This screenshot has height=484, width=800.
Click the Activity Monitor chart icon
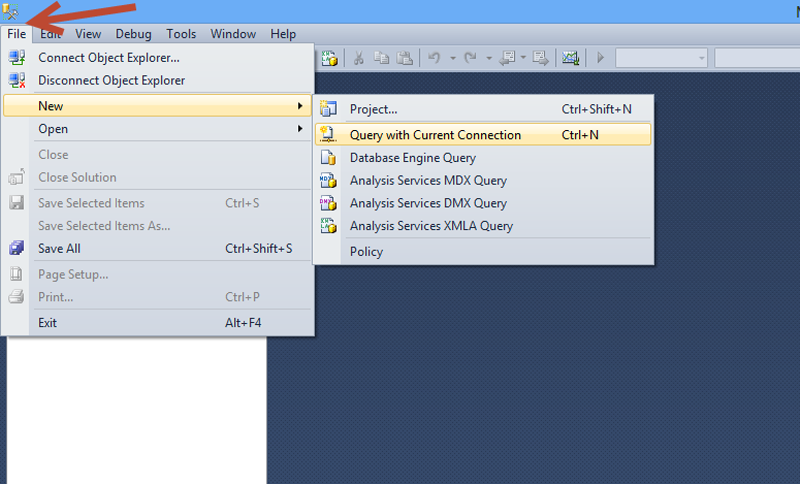tap(570, 58)
